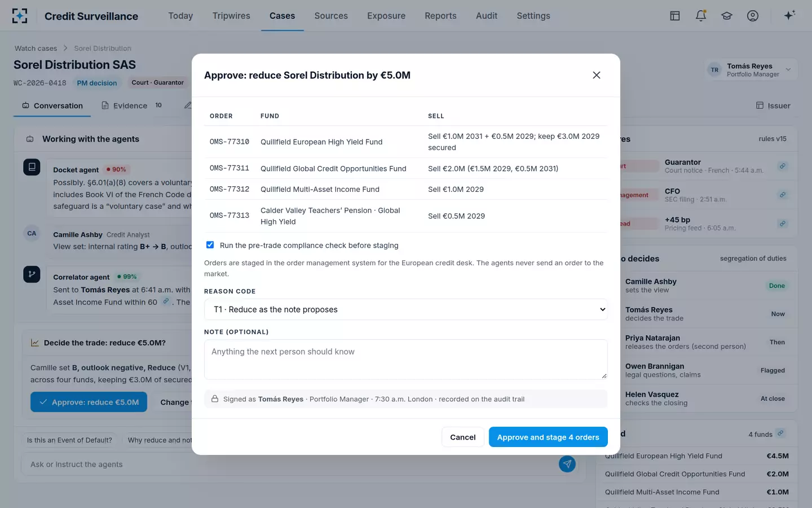Viewport: 812px width, 508px height.
Task: Click the Docket agent avatar icon
Action: tap(32, 167)
